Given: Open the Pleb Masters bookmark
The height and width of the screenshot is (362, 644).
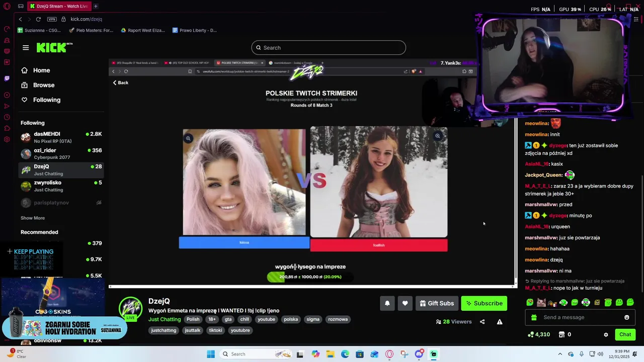Looking at the screenshot, I should click(91, 30).
